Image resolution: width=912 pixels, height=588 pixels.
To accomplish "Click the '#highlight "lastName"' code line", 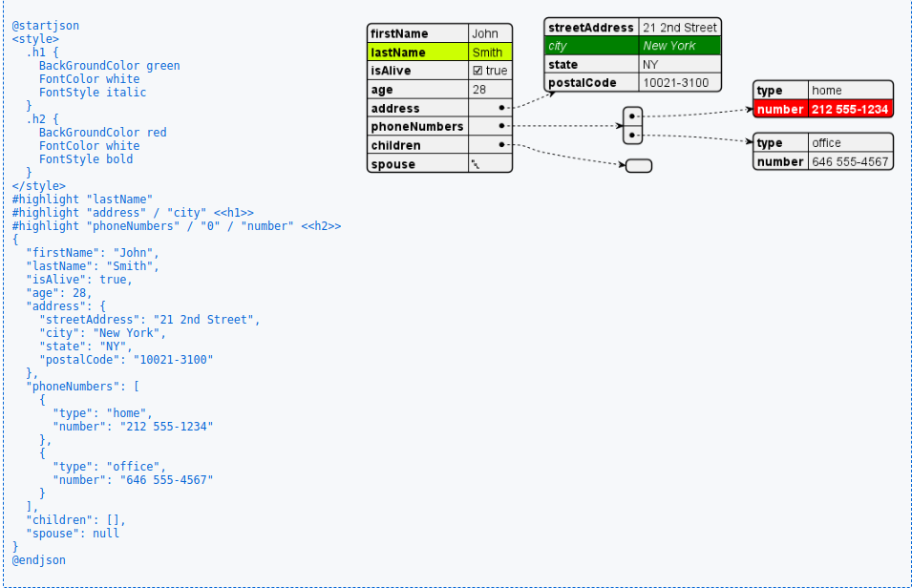I will tap(82, 199).
